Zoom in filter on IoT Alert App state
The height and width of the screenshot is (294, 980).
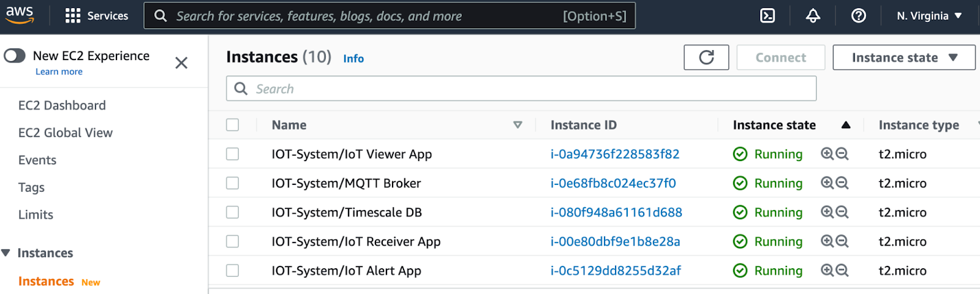click(827, 270)
